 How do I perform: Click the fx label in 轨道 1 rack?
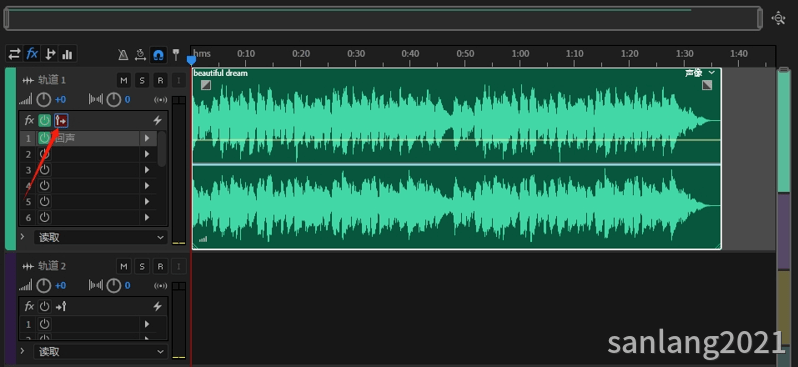click(x=30, y=121)
